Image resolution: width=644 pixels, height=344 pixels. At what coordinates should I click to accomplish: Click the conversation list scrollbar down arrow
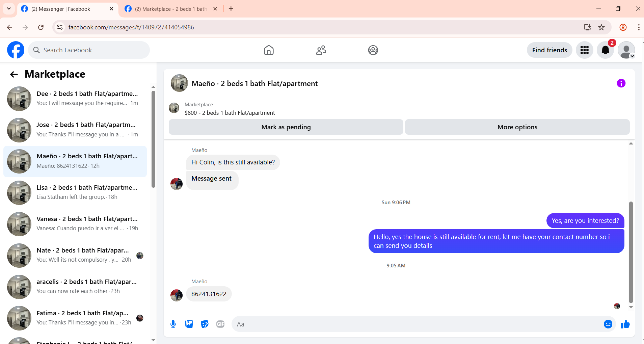pyautogui.click(x=153, y=340)
